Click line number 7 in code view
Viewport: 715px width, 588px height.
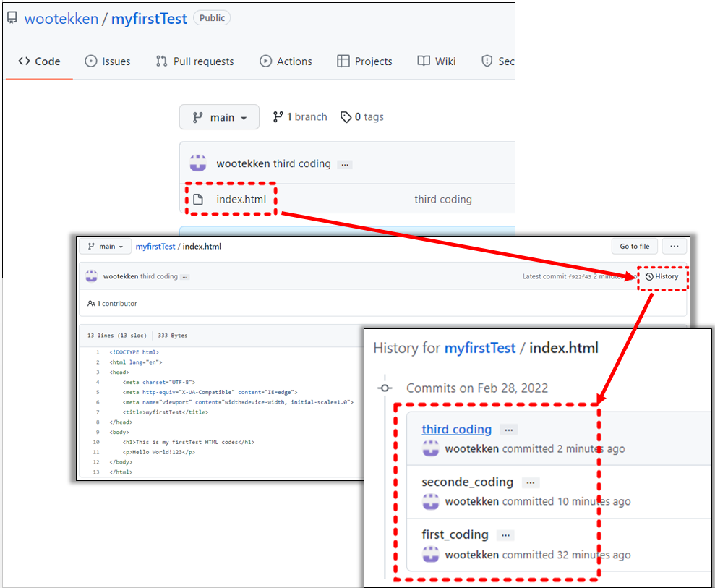point(98,412)
